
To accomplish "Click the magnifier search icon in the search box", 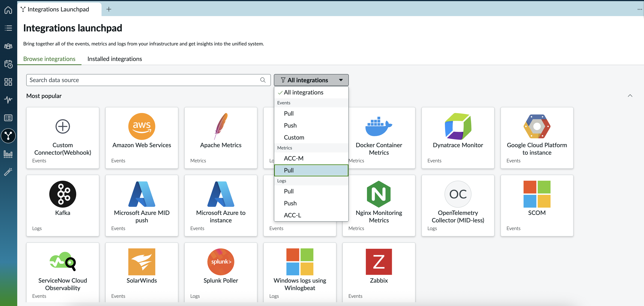I will (x=263, y=80).
